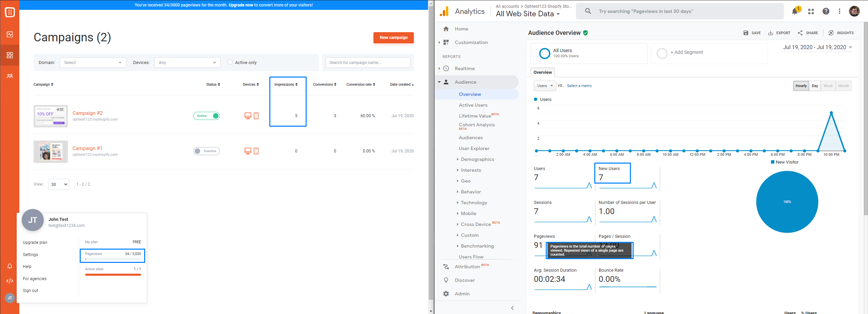
Task: Open Admin gear in Analytics sidebar
Action: (446, 294)
